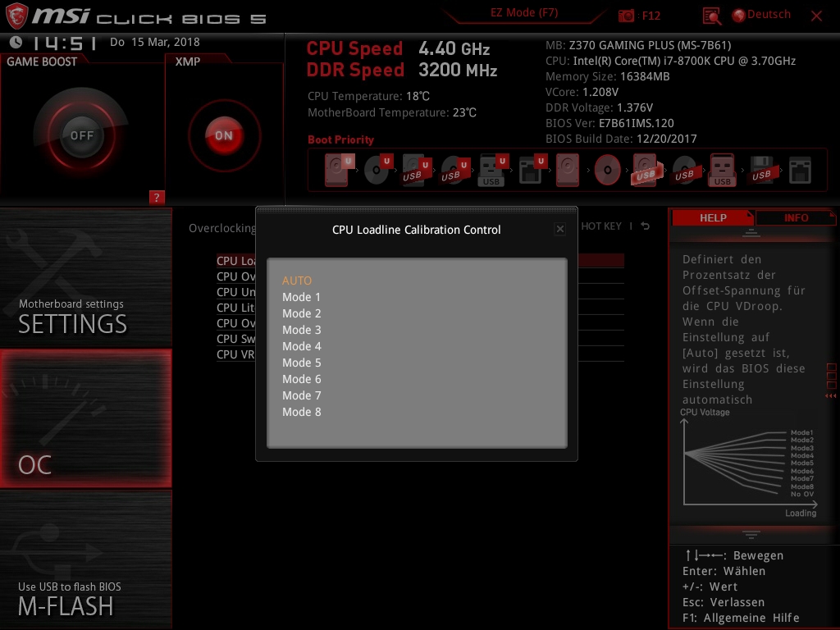This screenshot has height=630, width=840.
Task: Click the Overclocking breadcrumb label
Action: (x=221, y=228)
